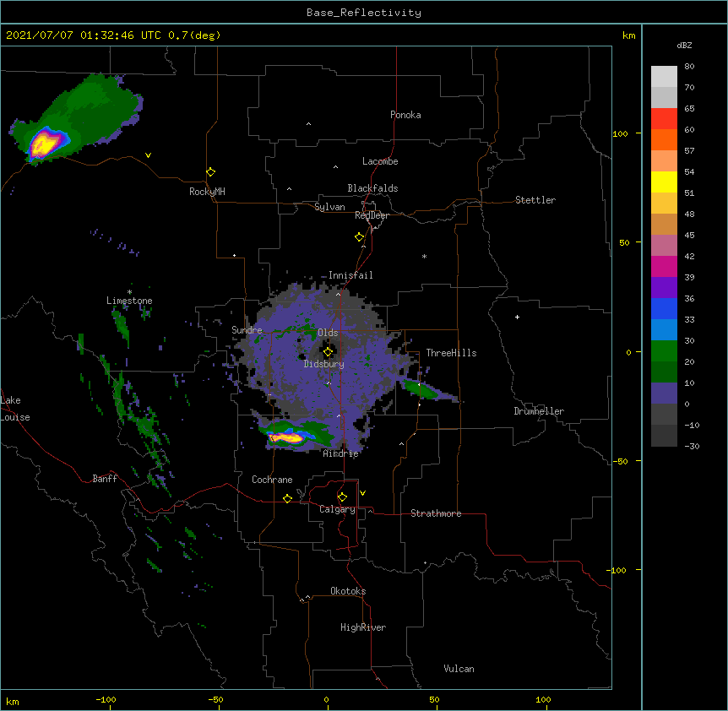Click the yellow diamond marker near RockyMH
The width and height of the screenshot is (728, 711).
pyautogui.click(x=210, y=172)
